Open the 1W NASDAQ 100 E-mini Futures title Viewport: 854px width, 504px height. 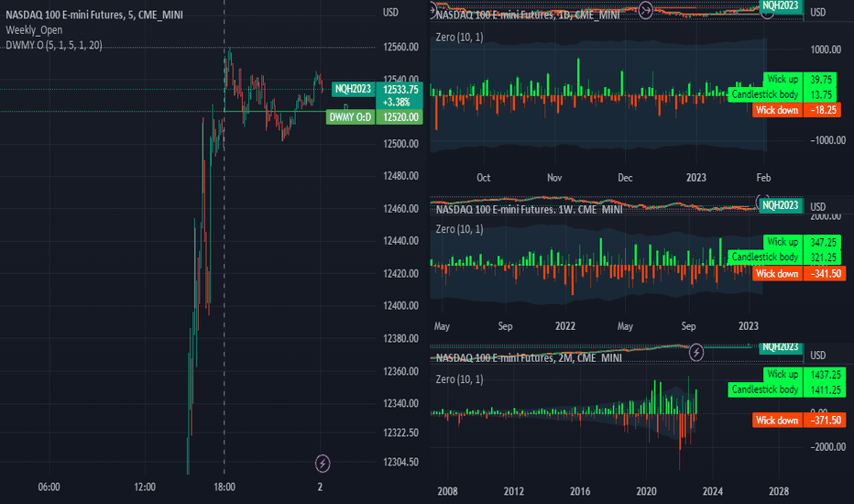coord(529,209)
